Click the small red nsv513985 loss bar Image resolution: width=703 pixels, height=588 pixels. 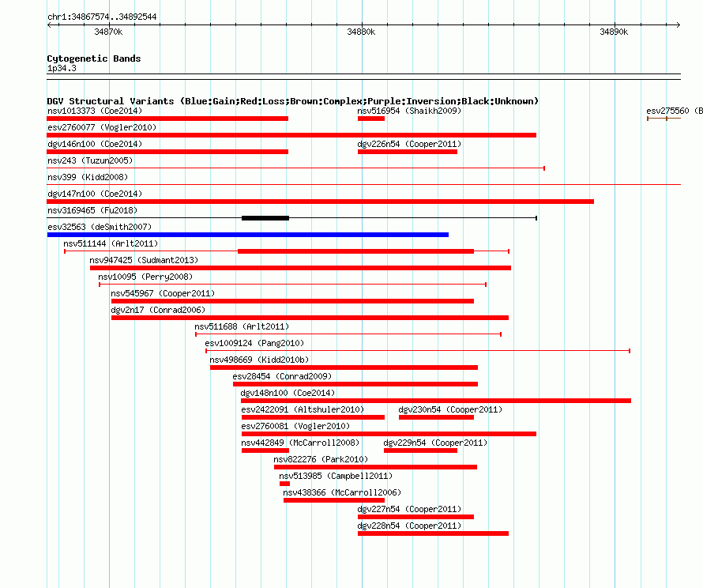(284, 484)
